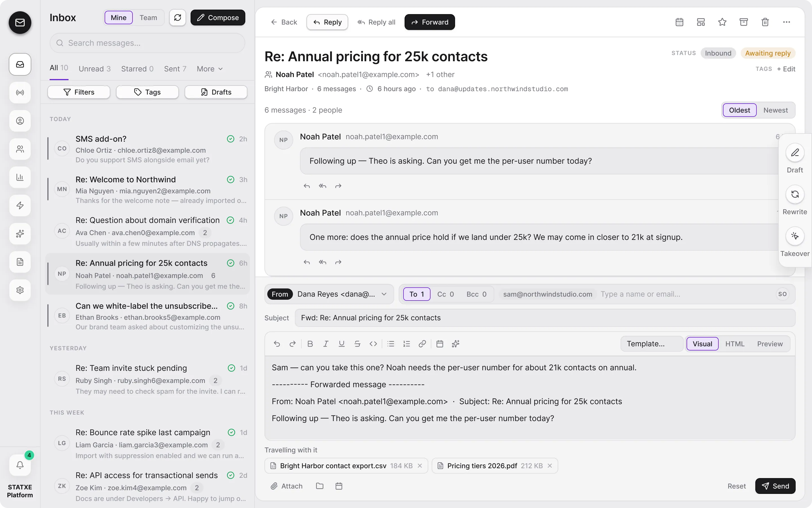Send the forwarded message
Image resolution: width=812 pixels, height=508 pixels.
click(775, 486)
